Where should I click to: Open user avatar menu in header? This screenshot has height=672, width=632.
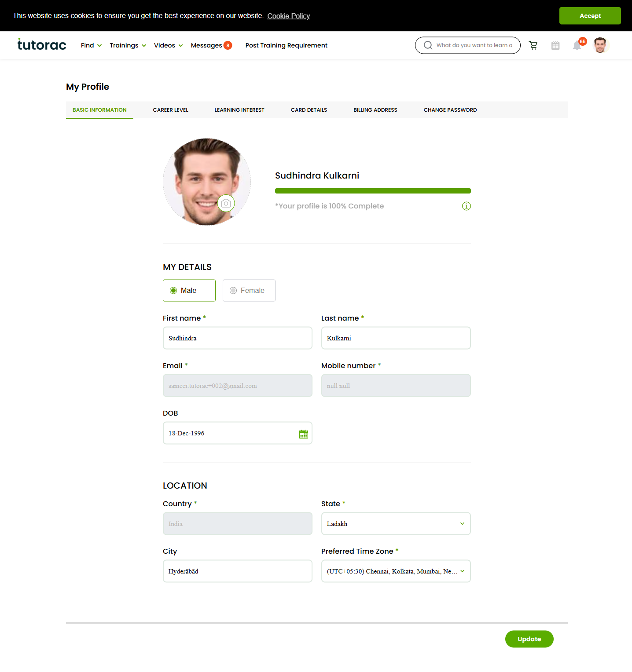(600, 45)
